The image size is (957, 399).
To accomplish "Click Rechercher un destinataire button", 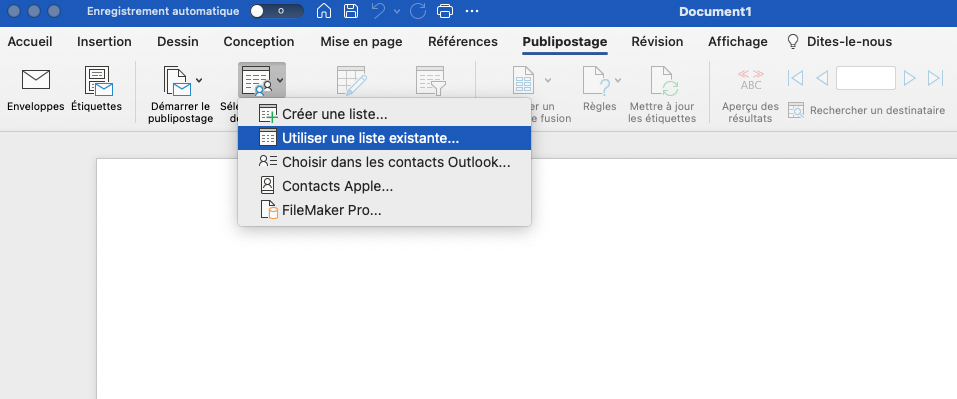I will (867, 110).
